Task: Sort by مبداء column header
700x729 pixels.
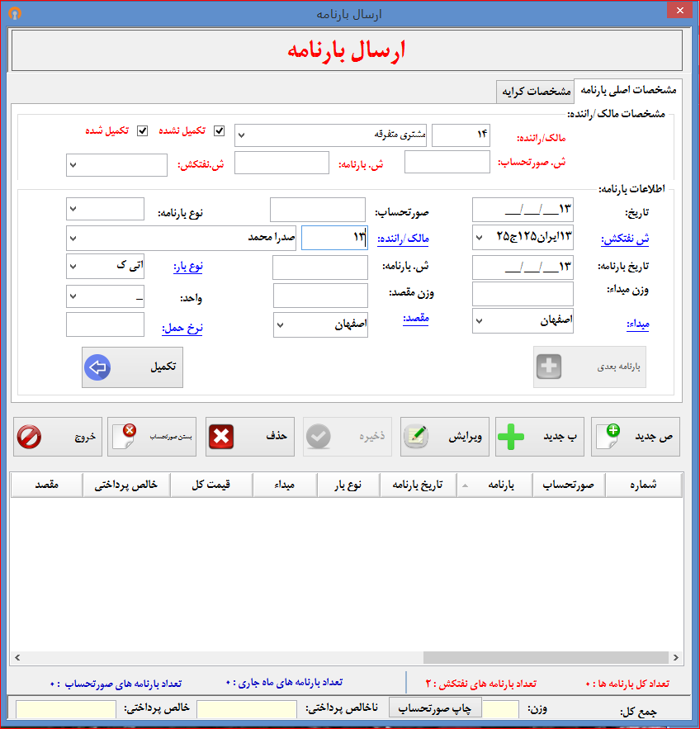Action: click(285, 485)
